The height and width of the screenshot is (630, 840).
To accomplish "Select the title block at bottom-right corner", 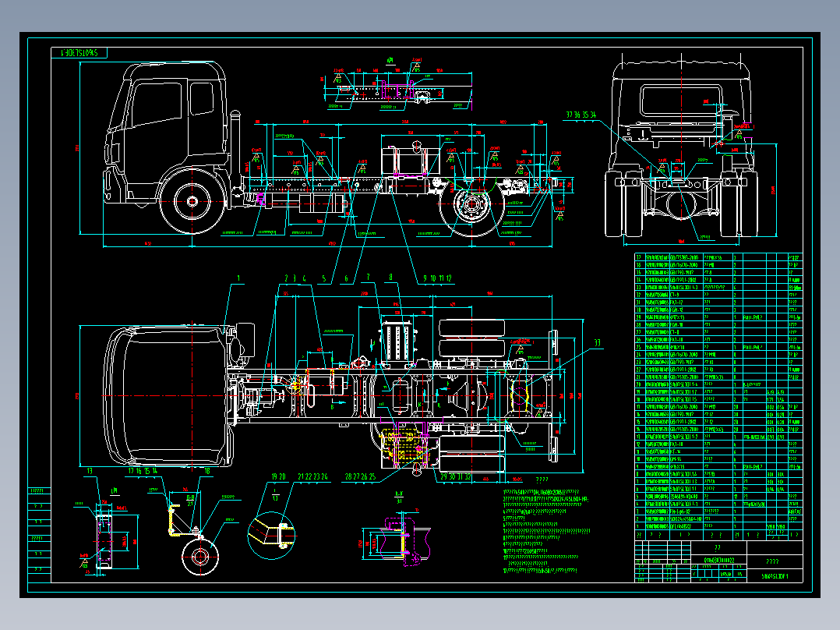I will pyautogui.click(x=718, y=561).
